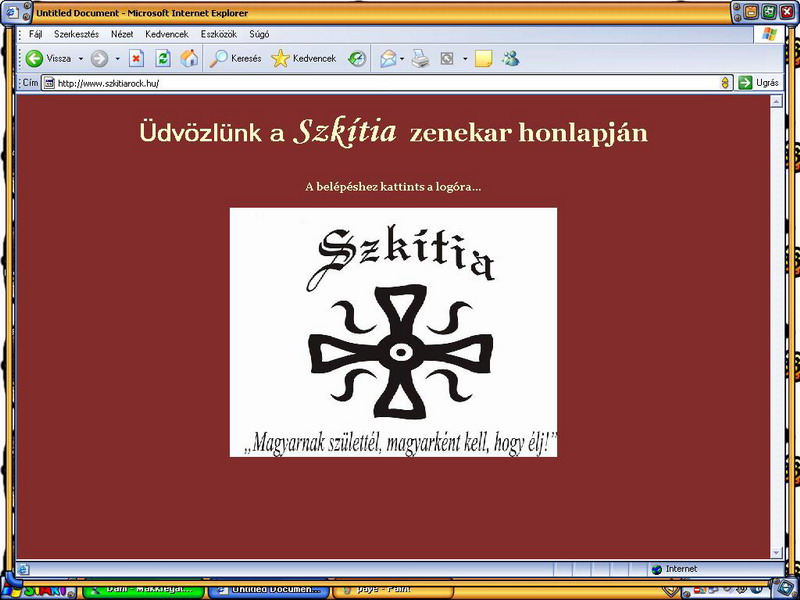Open the Messenger icon in toolbar

pyautogui.click(x=511, y=59)
